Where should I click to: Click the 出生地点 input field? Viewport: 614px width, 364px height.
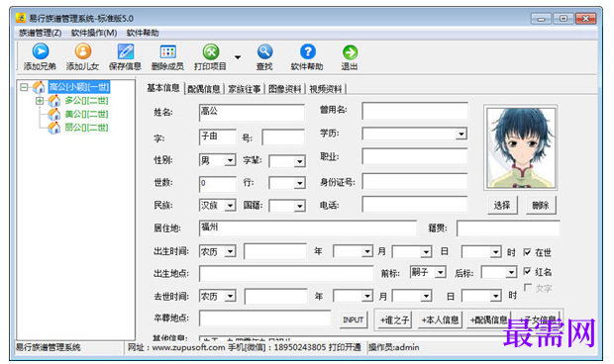(x=286, y=274)
